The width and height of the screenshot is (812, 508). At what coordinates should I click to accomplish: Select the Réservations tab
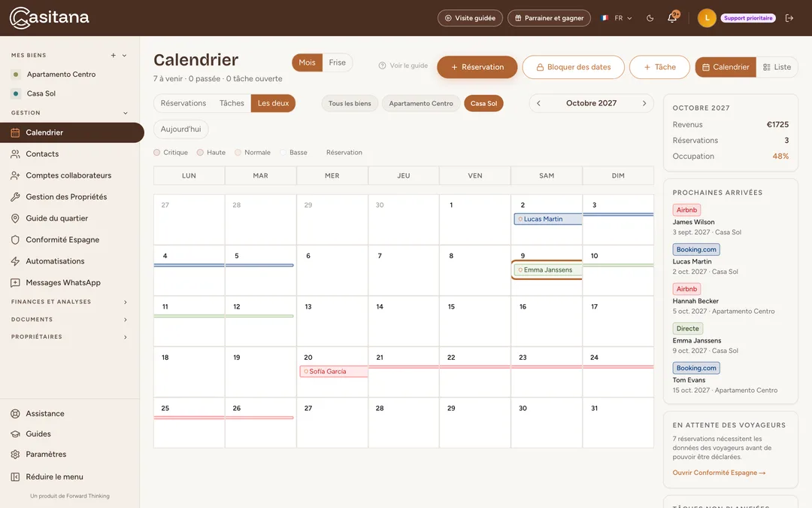183,103
